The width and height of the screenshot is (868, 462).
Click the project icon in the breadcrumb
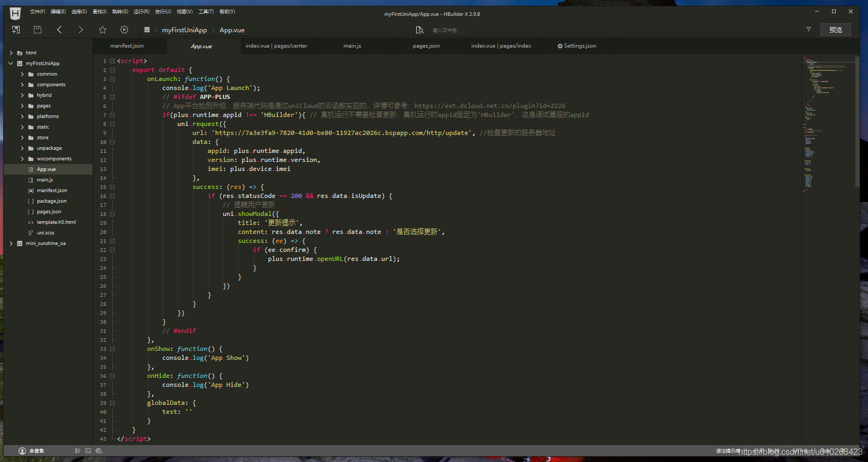click(147, 30)
